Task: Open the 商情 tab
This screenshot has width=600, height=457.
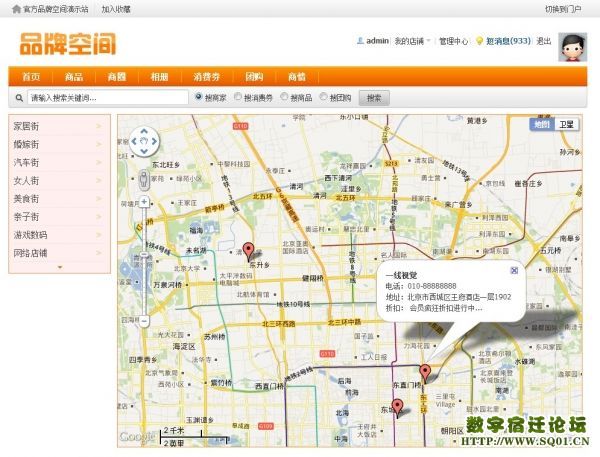Action: 297,77
